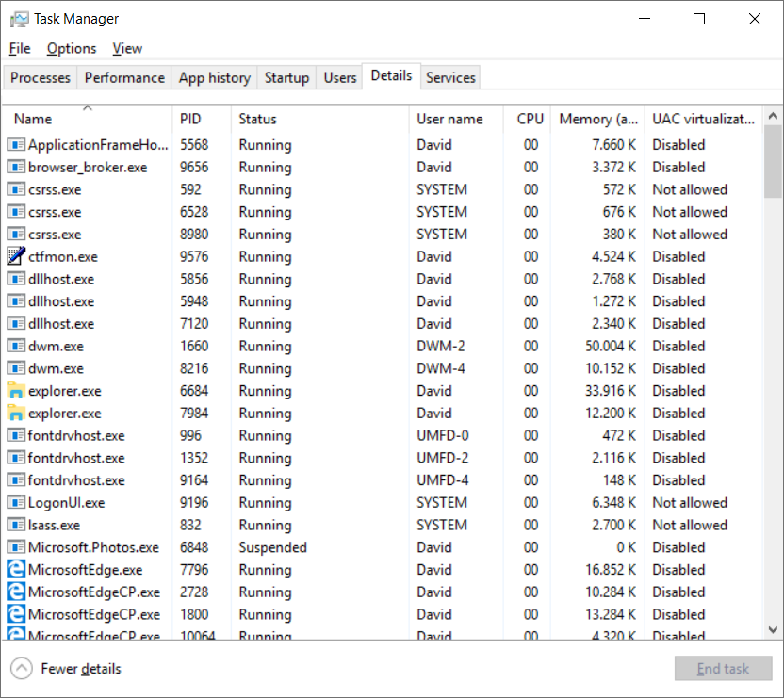Image resolution: width=784 pixels, height=698 pixels.
Task: Click the scrollbar down arrow
Action: [773, 629]
